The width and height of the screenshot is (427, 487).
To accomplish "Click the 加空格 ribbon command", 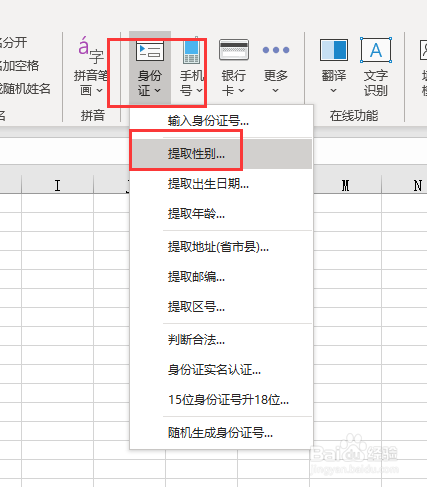I will click(x=19, y=66).
